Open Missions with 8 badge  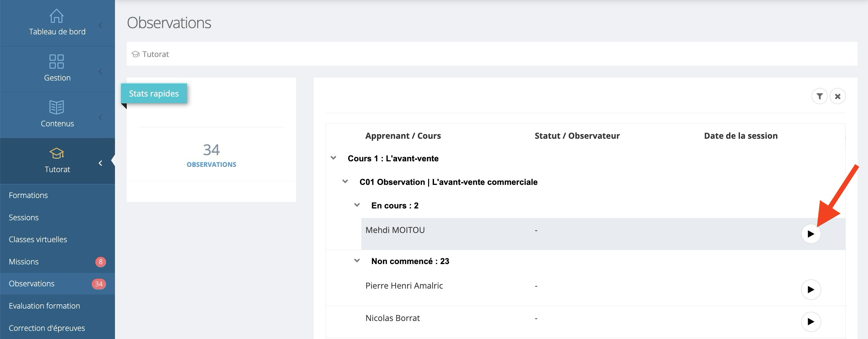coord(24,261)
